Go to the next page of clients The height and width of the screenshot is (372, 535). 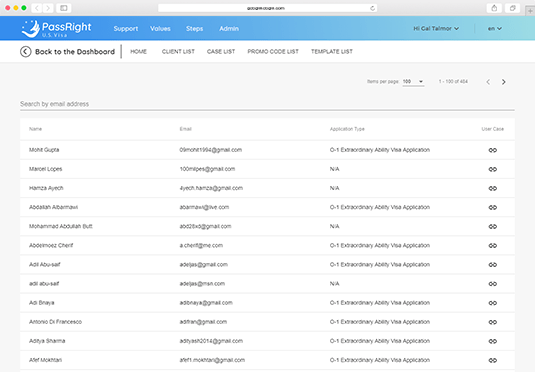504,82
